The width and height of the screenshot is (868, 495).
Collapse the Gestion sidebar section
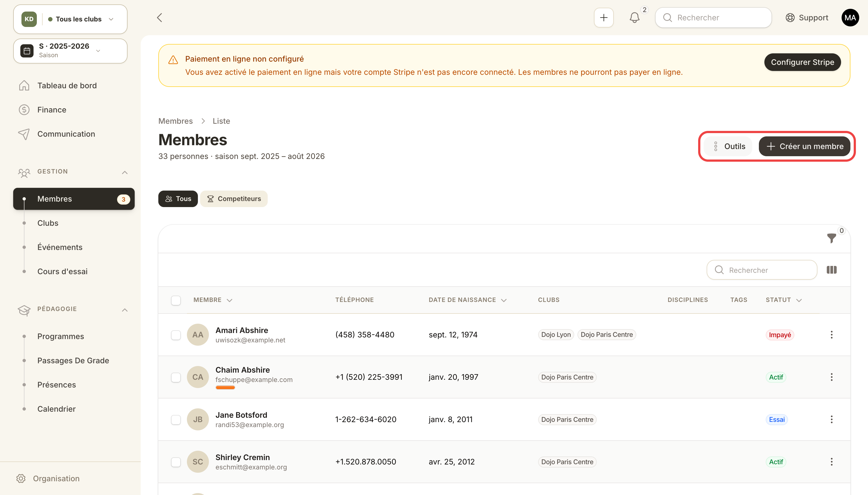coord(125,173)
